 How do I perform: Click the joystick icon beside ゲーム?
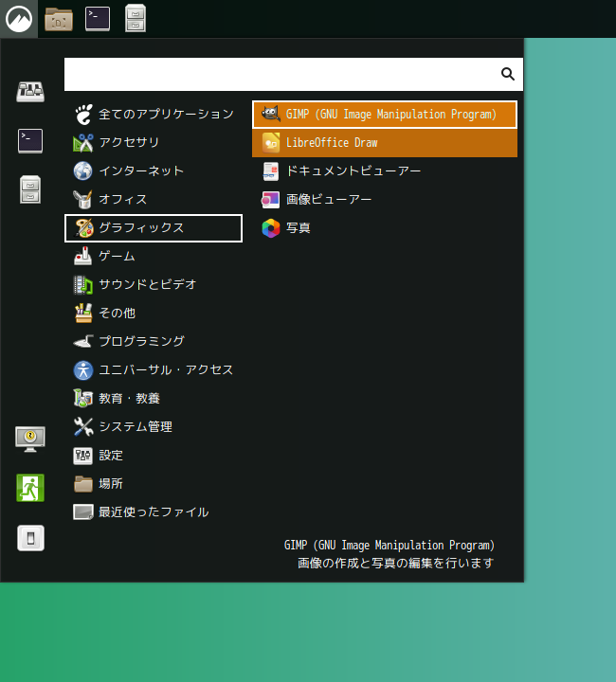click(x=82, y=256)
